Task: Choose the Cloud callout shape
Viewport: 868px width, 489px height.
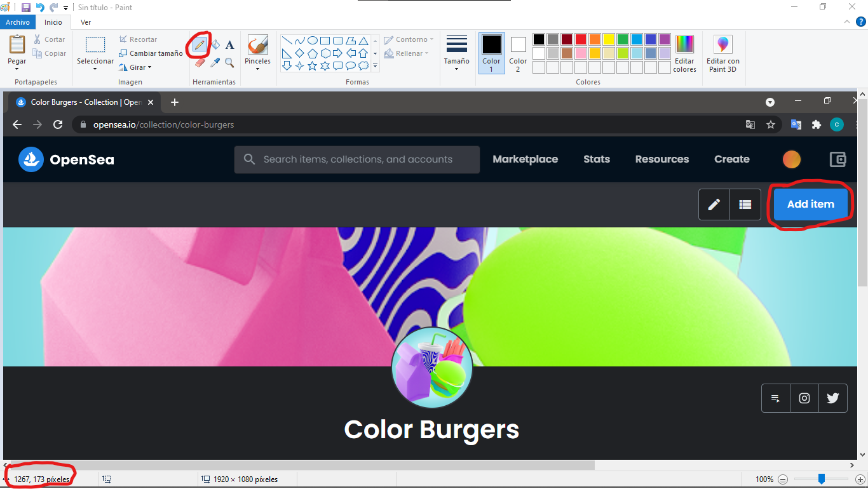Action: coord(363,65)
